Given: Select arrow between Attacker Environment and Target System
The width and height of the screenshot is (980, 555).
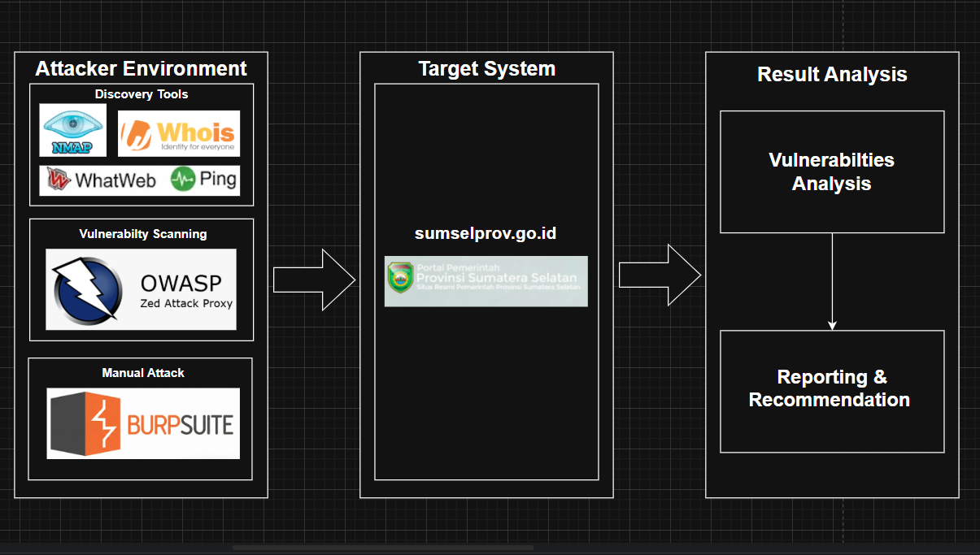Looking at the screenshot, I should (x=314, y=280).
